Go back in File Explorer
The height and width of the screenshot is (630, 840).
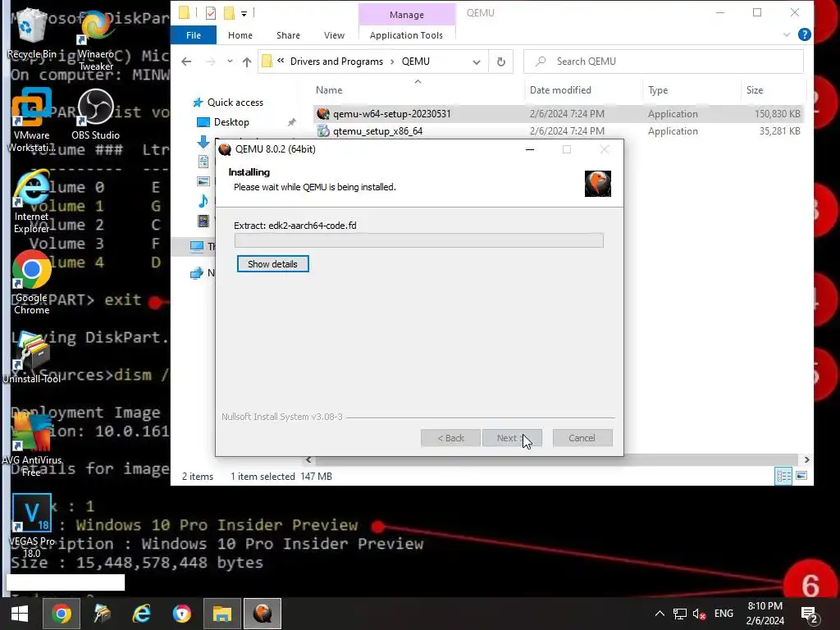[x=186, y=62]
